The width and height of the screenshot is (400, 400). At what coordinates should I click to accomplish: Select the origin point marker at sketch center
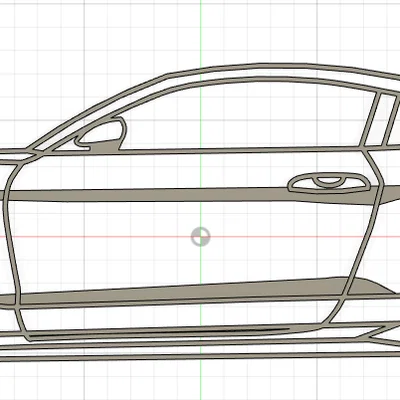click(201, 237)
